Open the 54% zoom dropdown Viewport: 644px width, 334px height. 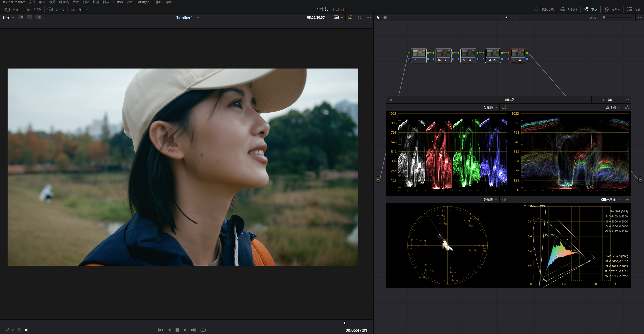[x=9, y=17]
